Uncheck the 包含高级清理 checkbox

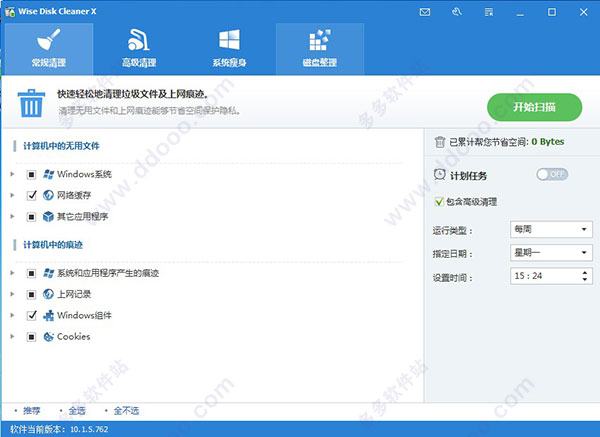(439, 202)
